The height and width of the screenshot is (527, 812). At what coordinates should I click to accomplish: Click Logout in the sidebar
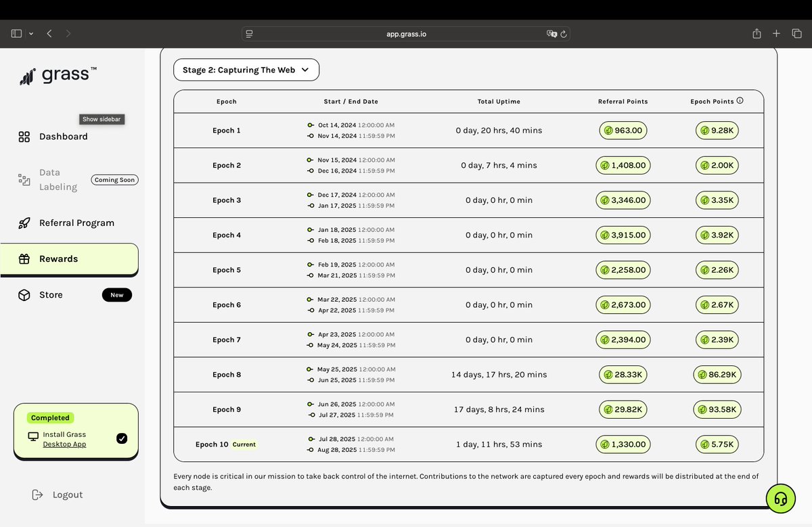click(68, 495)
